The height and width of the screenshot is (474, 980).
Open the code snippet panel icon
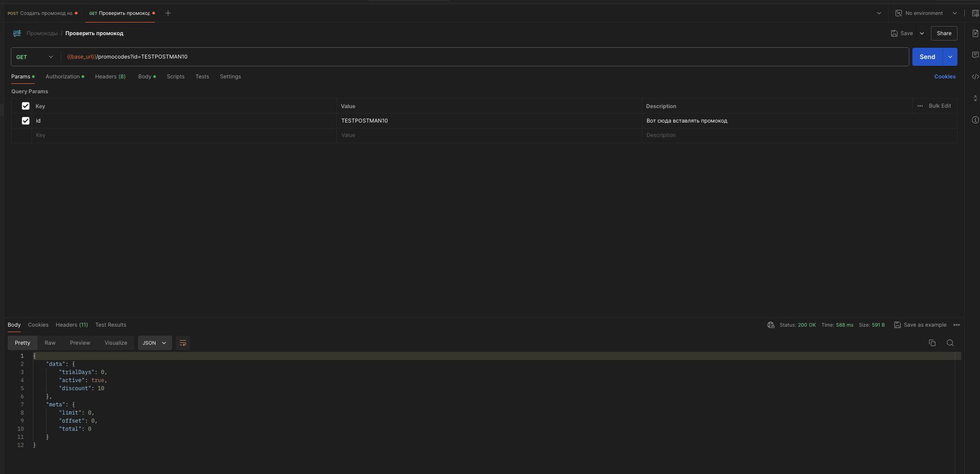point(975,77)
